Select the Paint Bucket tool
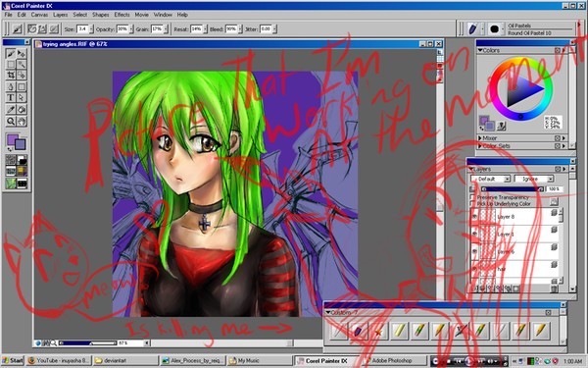This screenshot has width=588, height=368. click(x=22, y=110)
